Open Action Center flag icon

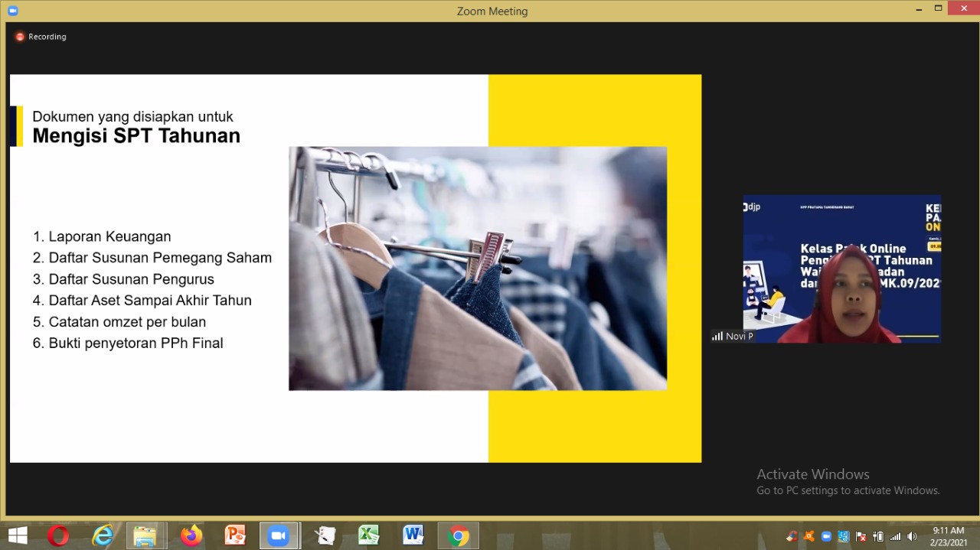click(x=861, y=536)
